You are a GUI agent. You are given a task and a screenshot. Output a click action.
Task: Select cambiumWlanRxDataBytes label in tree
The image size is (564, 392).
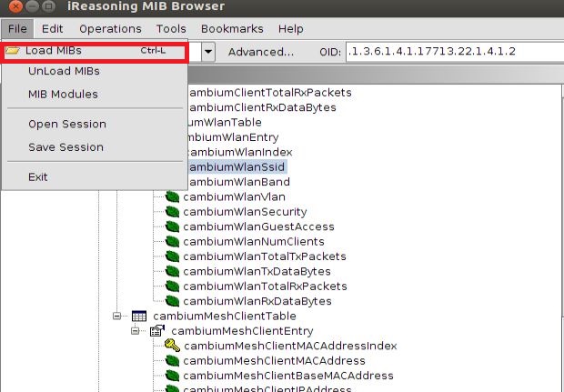(257, 301)
